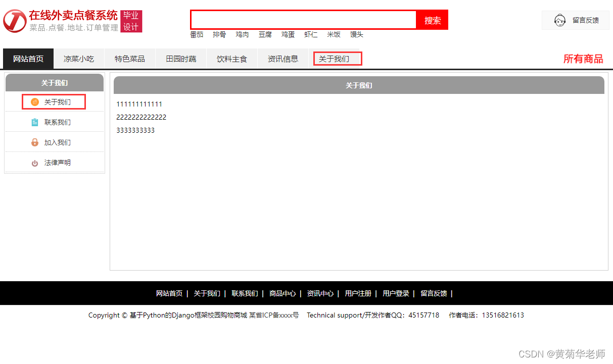
Task: Click footer link 网站首页
Action: tap(169, 293)
